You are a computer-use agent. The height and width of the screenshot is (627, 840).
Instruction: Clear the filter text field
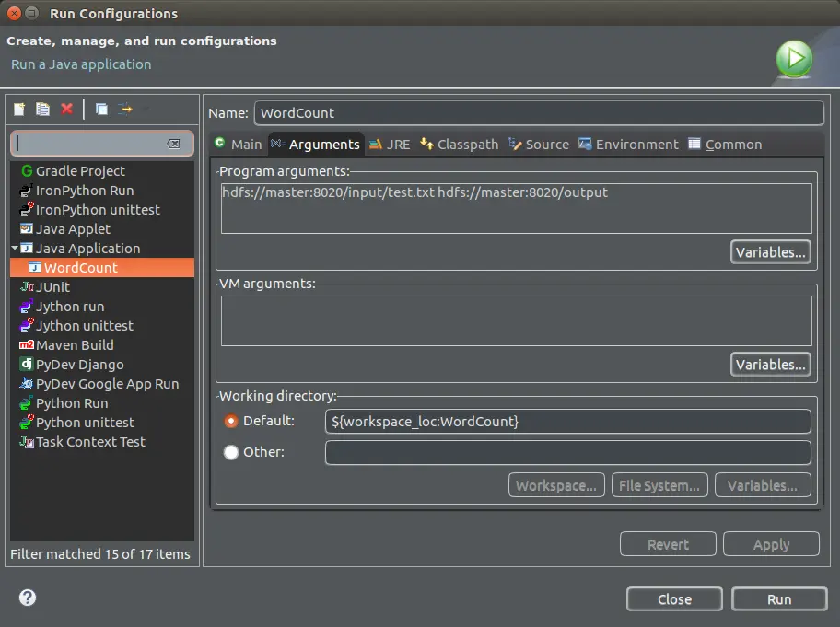(173, 144)
